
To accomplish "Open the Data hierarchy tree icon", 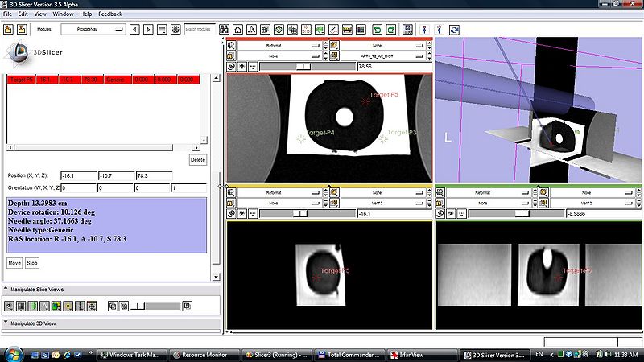I will click(251, 30).
